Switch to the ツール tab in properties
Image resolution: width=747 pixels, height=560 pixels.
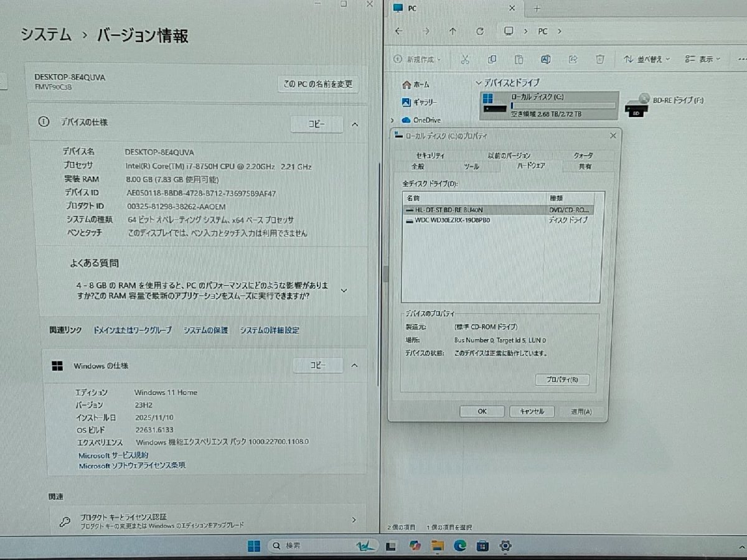[x=472, y=166]
